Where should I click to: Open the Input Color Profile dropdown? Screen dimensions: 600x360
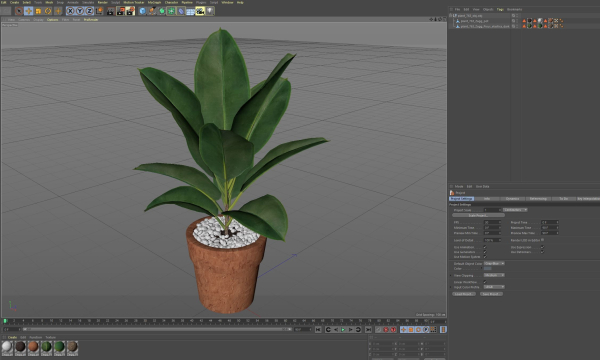tap(494, 287)
